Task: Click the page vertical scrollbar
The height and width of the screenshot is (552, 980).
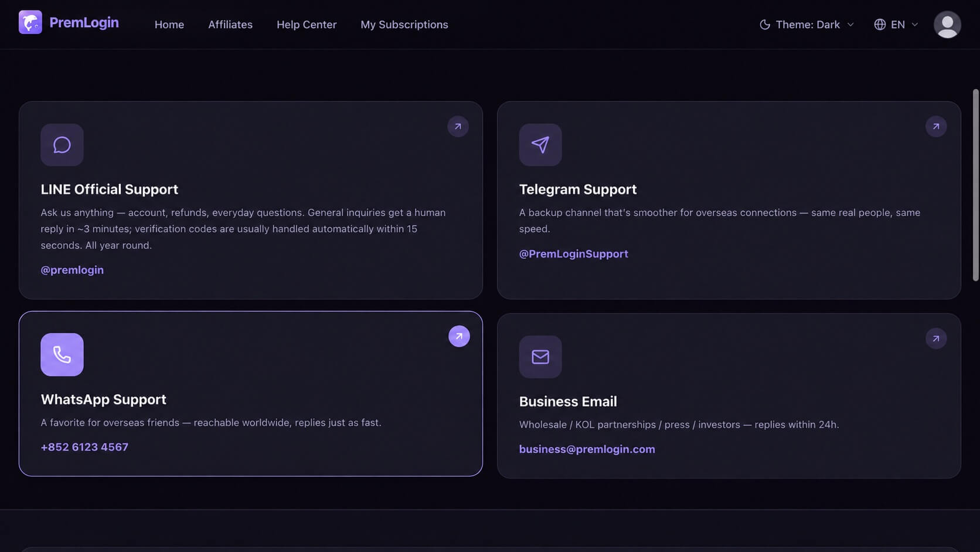Action: (x=975, y=185)
